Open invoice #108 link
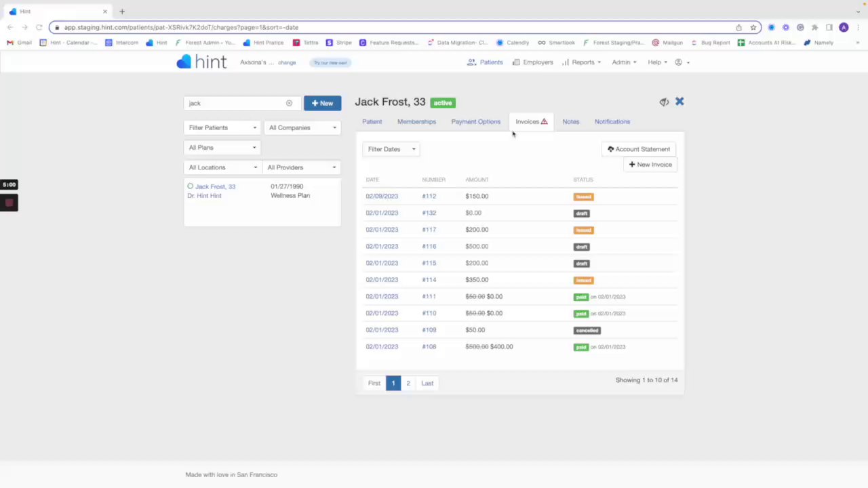 pos(429,346)
